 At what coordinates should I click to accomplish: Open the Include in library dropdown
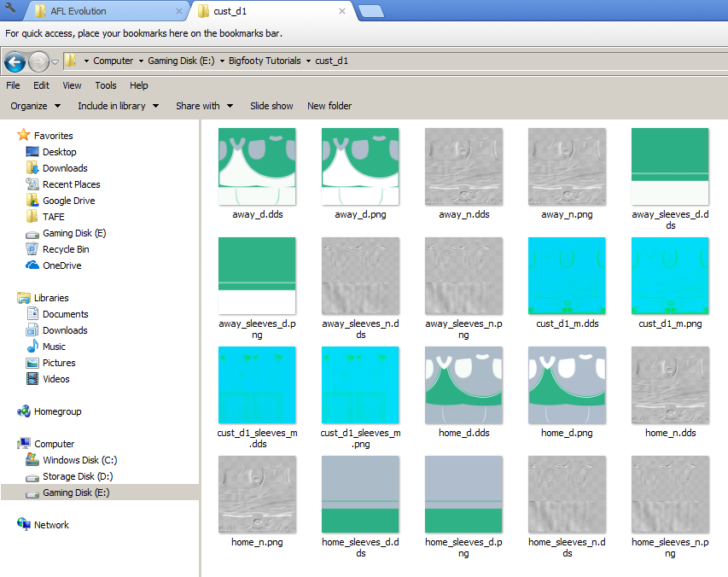pyautogui.click(x=118, y=106)
